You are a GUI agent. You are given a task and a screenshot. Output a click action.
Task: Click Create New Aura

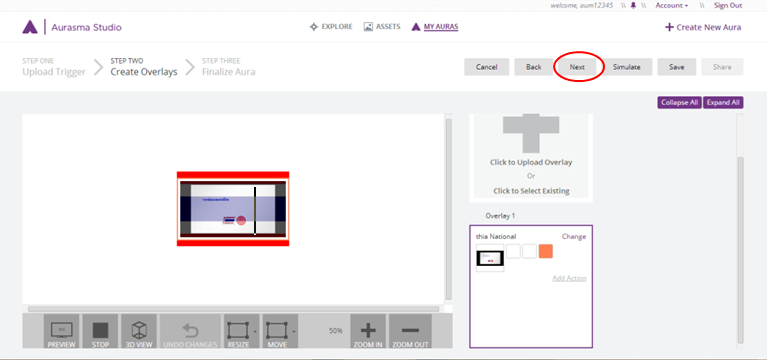click(703, 27)
